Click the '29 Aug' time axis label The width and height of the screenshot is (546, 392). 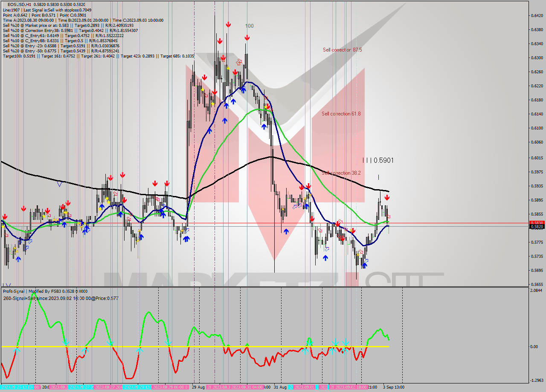(x=198, y=387)
